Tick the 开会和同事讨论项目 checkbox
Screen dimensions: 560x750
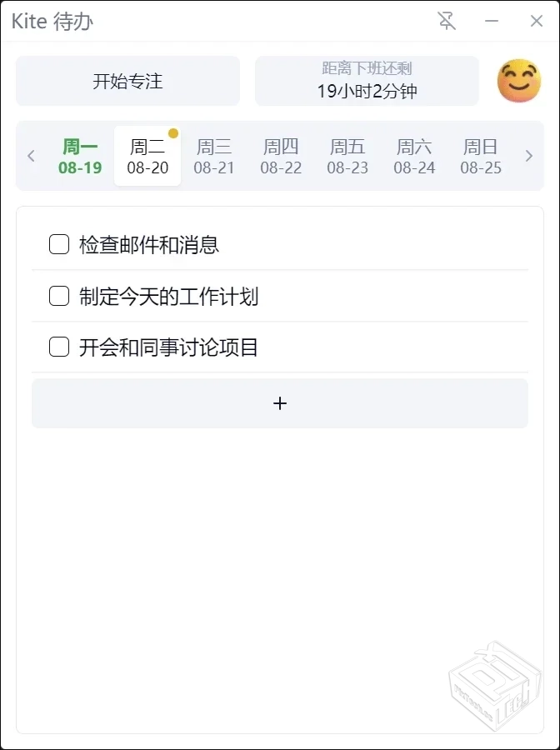[x=58, y=346]
